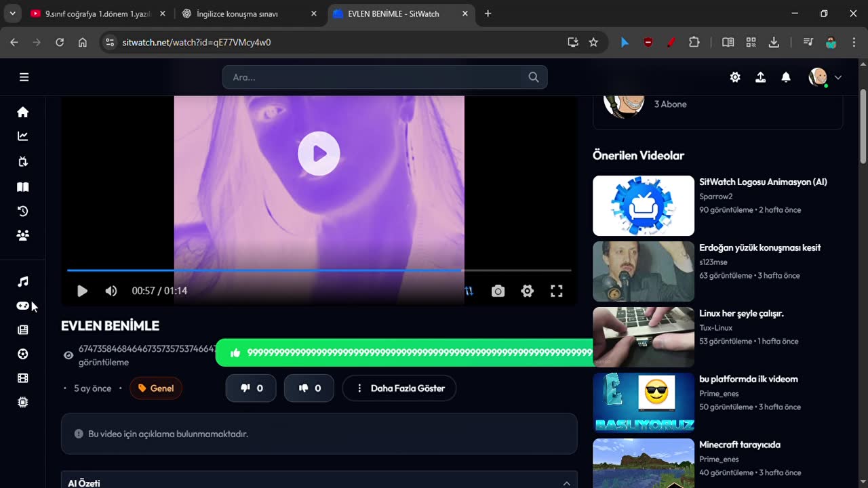Expand the account menu via avatar chevron
Image resolution: width=868 pixels, height=488 pixels.
(838, 77)
